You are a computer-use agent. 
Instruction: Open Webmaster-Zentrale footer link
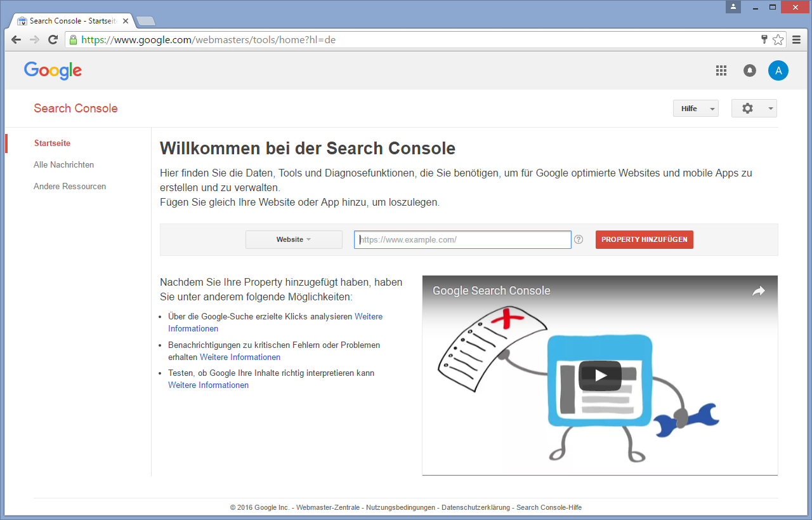328,508
